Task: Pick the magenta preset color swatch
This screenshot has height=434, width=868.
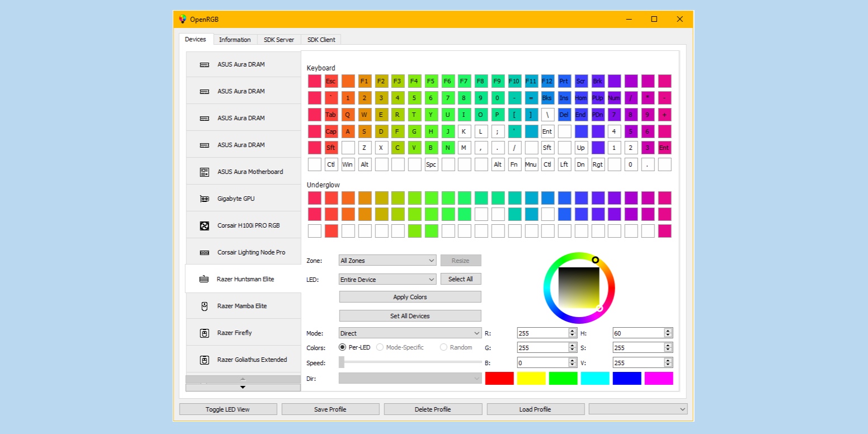Action: coord(659,379)
